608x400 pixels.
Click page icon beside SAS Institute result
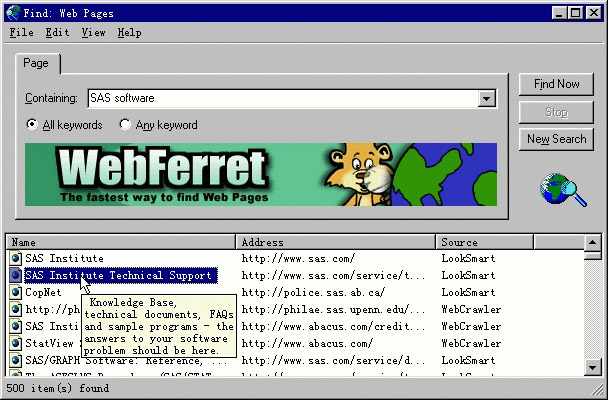pyautogui.click(x=16, y=259)
